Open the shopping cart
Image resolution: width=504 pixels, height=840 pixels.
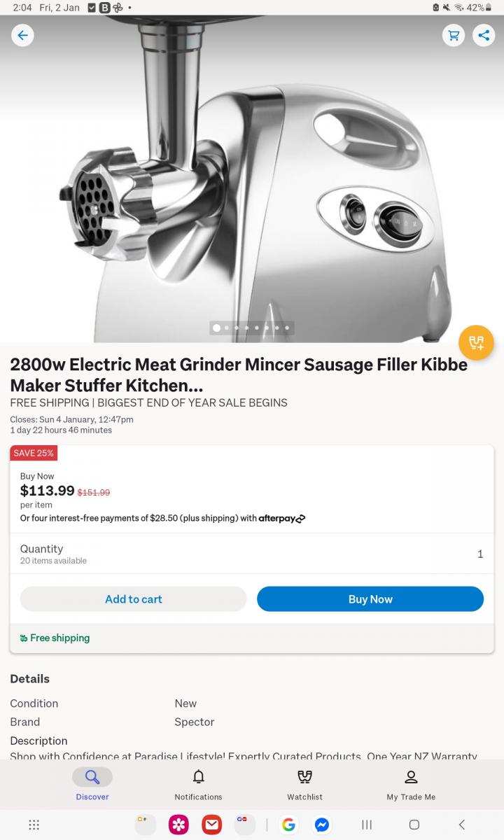pyautogui.click(x=454, y=35)
